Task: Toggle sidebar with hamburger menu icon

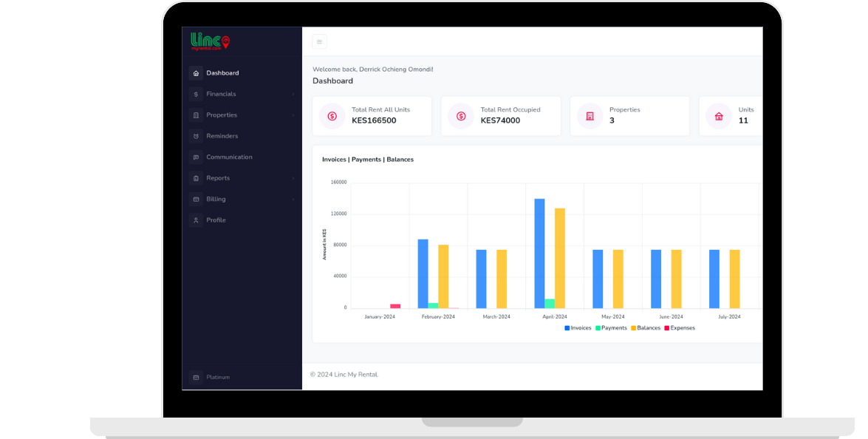Action: [x=319, y=41]
